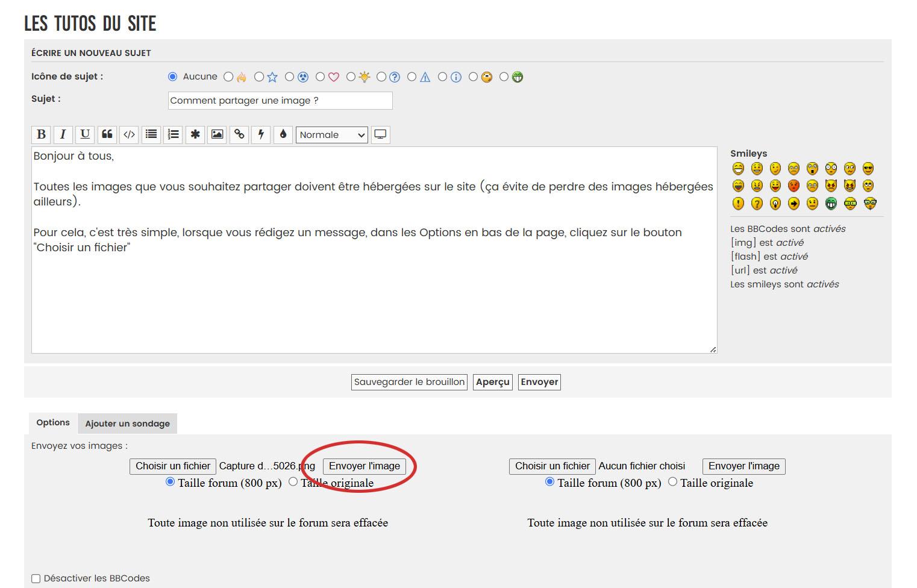The width and height of the screenshot is (917, 588).
Task: Insert an image tag with the picture icon
Action: point(217,134)
